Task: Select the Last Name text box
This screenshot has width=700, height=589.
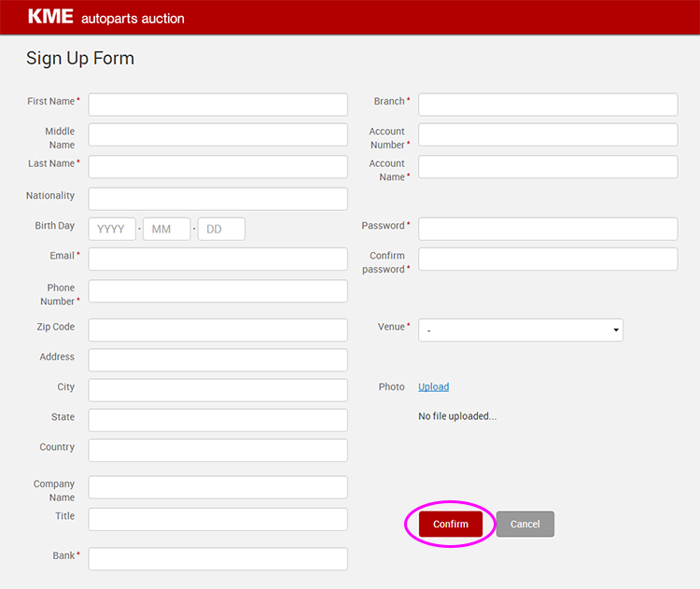Action: (217, 167)
